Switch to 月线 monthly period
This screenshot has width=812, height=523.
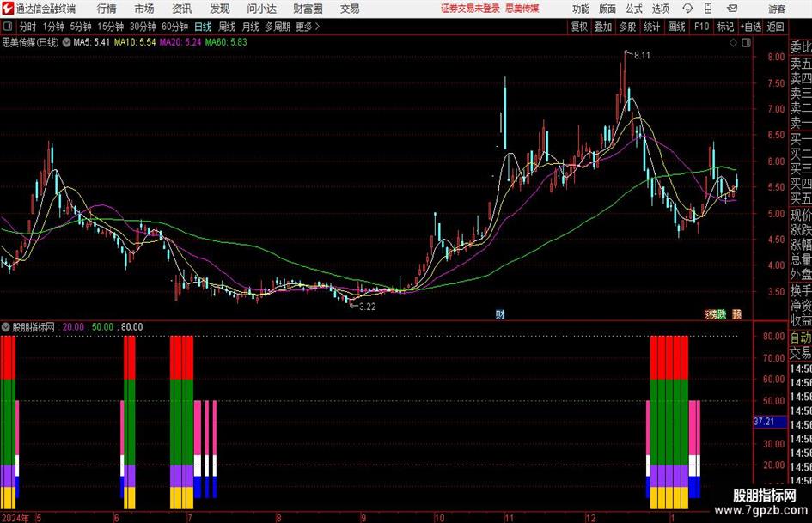pos(251,27)
